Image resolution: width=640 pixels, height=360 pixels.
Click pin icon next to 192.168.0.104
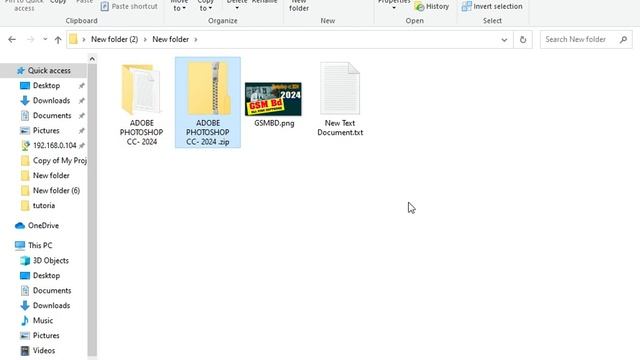pyautogui.click(x=82, y=145)
